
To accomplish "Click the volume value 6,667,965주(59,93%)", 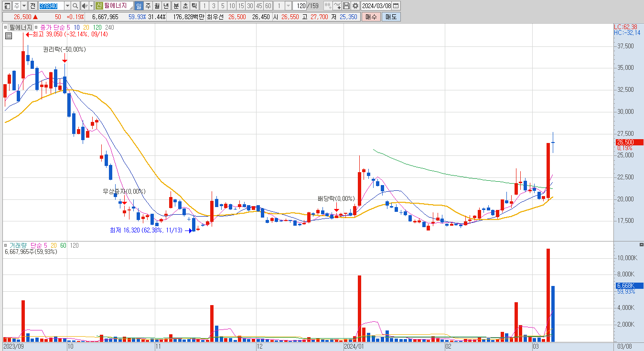I will coord(31,252).
